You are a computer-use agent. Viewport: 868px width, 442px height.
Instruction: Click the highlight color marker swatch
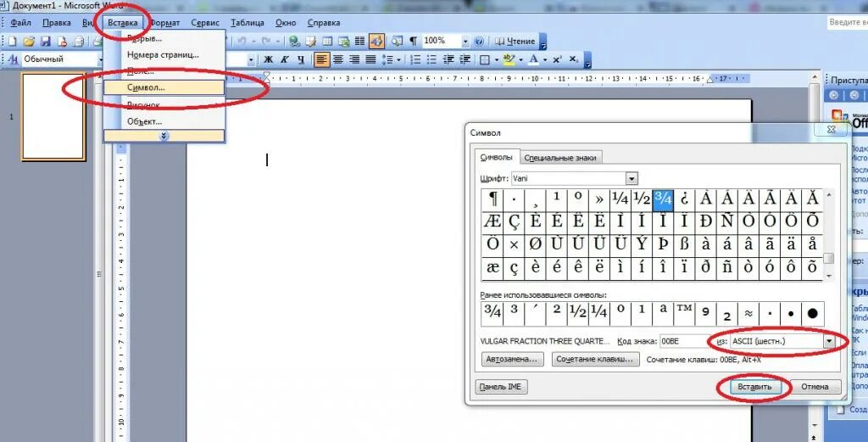click(x=509, y=59)
